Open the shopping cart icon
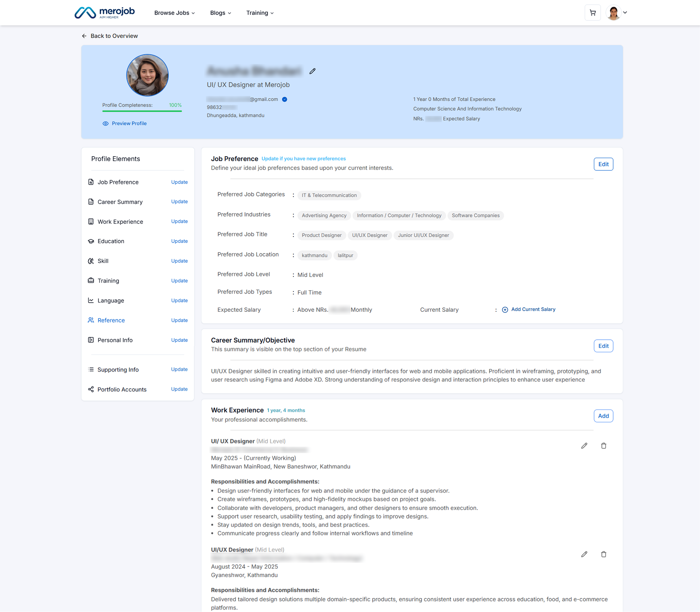The width and height of the screenshot is (700, 612). coord(593,13)
